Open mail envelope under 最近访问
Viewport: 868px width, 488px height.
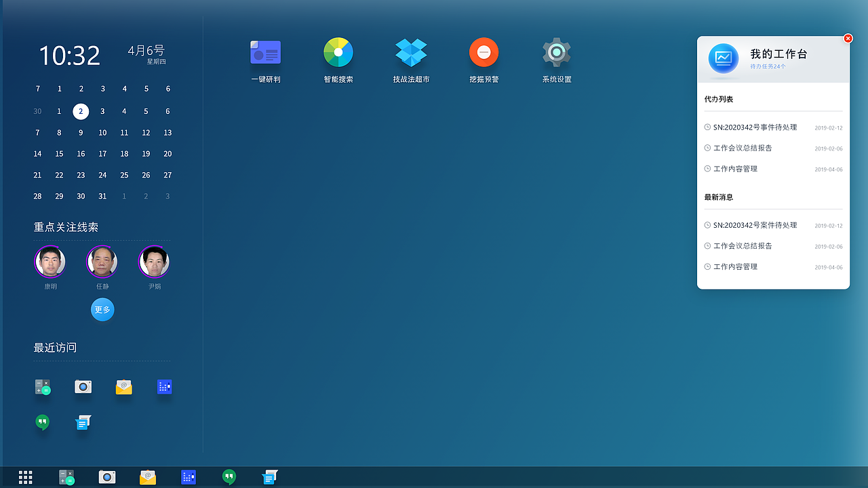pyautogui.click(x=123, y=387)
